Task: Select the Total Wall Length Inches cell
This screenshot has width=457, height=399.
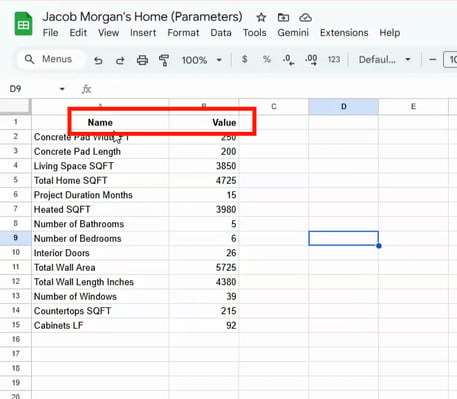Action: 100,282
